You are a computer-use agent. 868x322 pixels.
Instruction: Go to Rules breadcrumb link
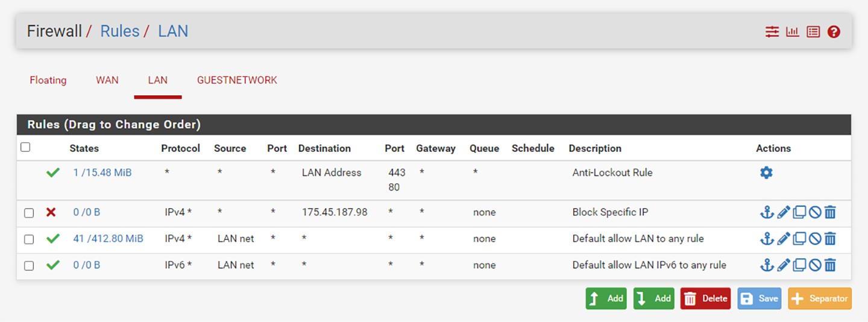[x=119, y=31]
